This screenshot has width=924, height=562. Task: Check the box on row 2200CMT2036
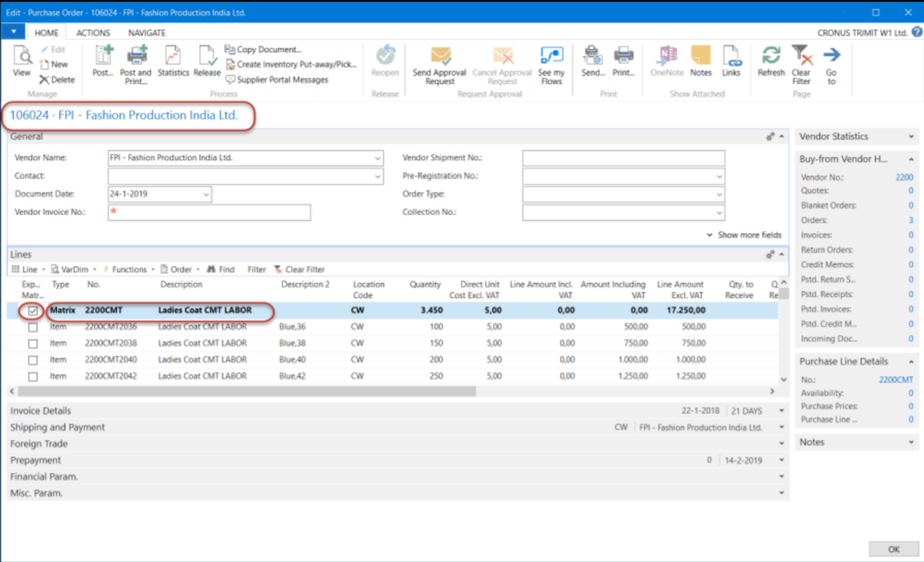pos(33,327)
